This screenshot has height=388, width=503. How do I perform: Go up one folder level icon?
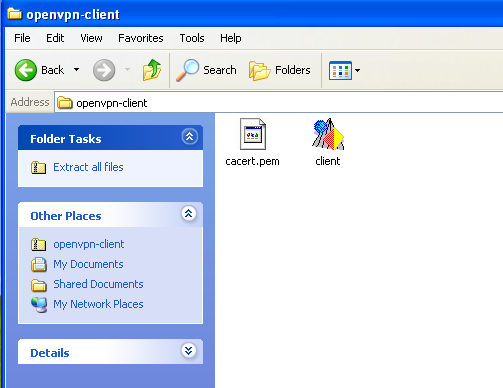click(152, 70)
